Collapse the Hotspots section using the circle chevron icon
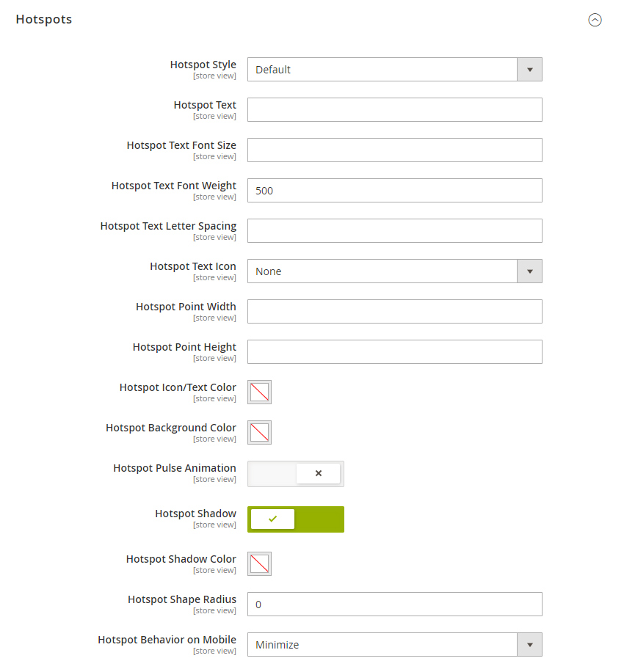This screenshot has height=672, width=624. [x=595, y=20]
